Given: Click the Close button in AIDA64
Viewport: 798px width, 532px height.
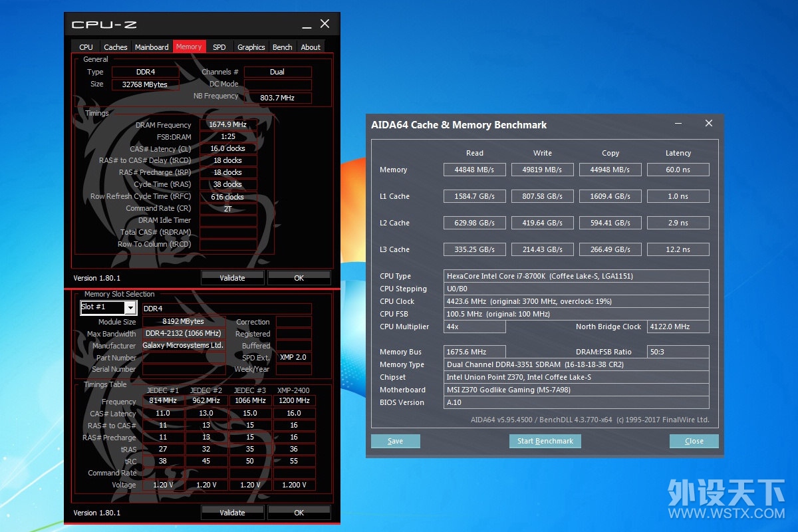Looking at the screenshot, I should coord(694,441).
